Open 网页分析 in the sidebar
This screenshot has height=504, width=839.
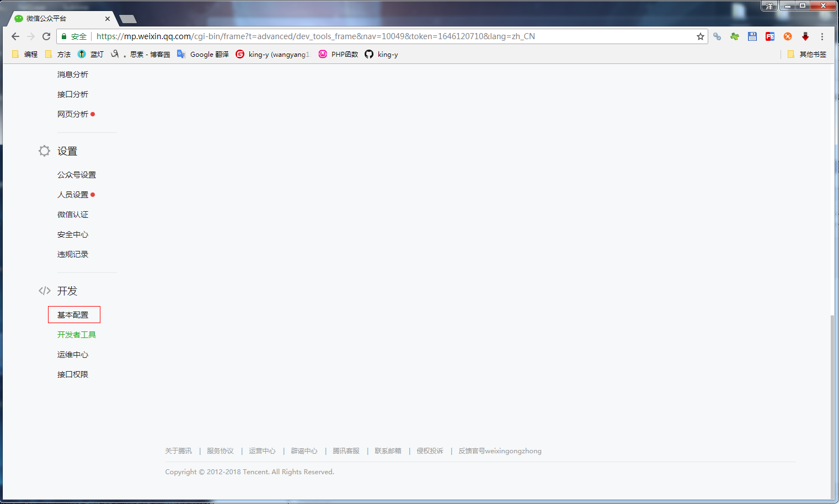pos(73,114)
